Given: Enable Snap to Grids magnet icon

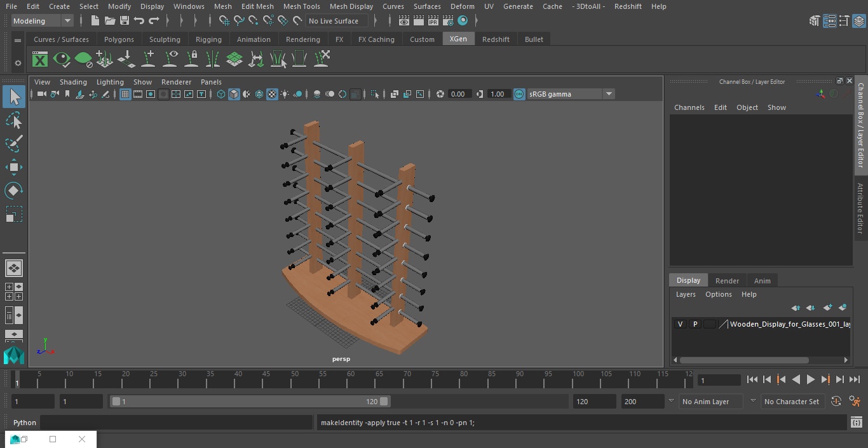Looking at the screenshot, I should 224,21.
